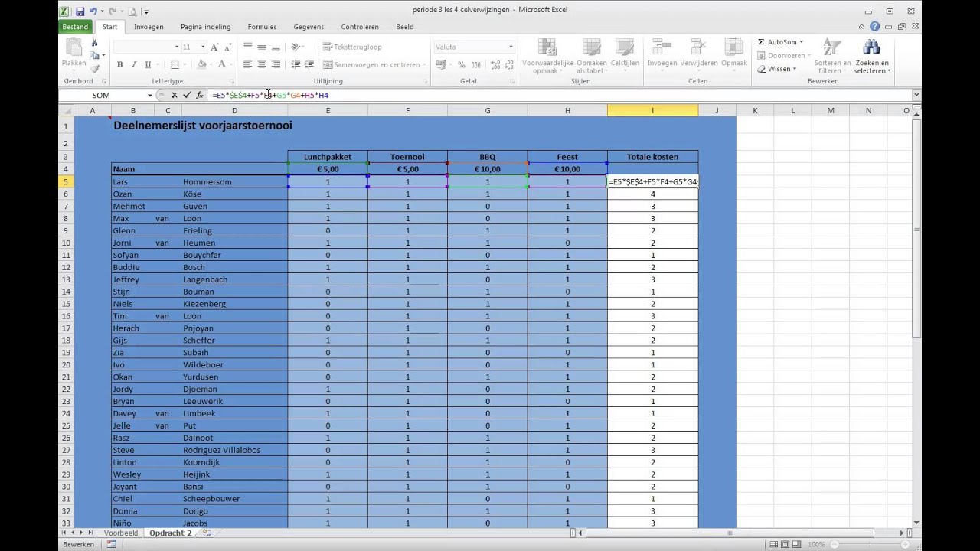
Task: Toggle Tekstterugloop wrap text
Action: 352,47
